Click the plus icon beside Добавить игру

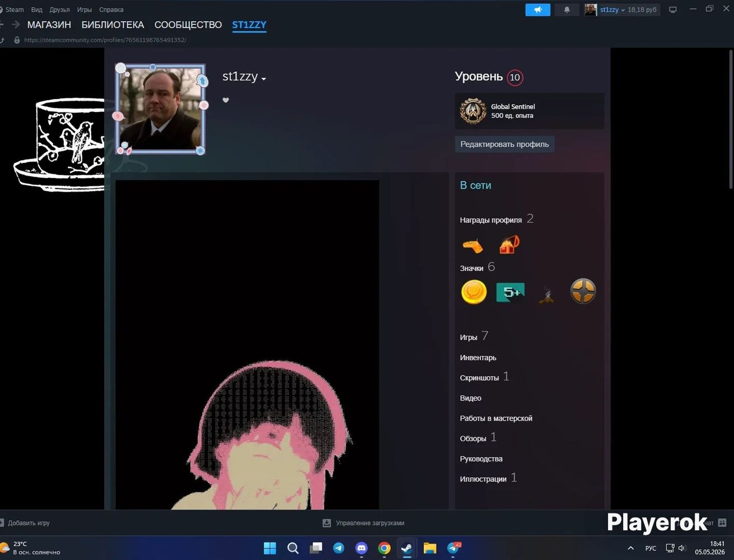pyautogui.click(x=2, y=523)
